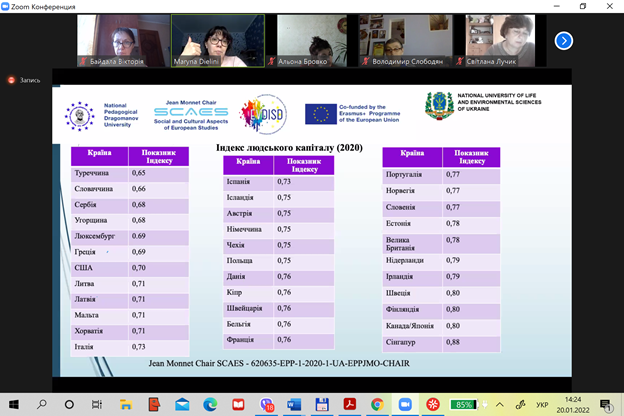624x416 pixels.
Task: Click the Італія table cell
Action: 99,347
